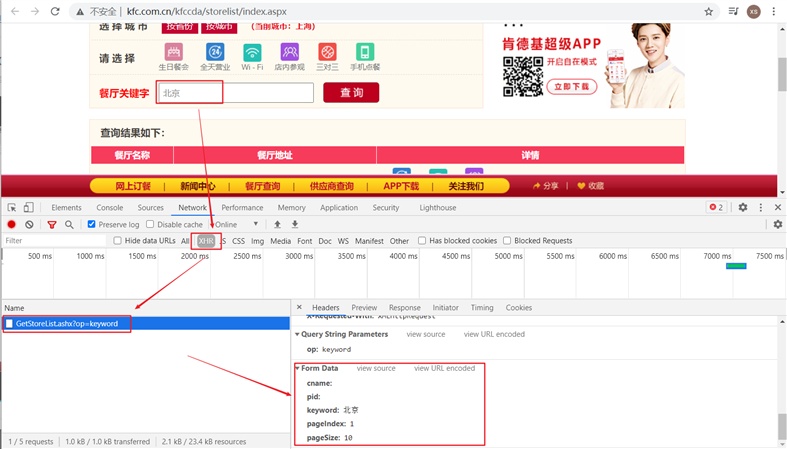
Task: Click the 立即下载 download button
Action: click(x=572, y=86)
